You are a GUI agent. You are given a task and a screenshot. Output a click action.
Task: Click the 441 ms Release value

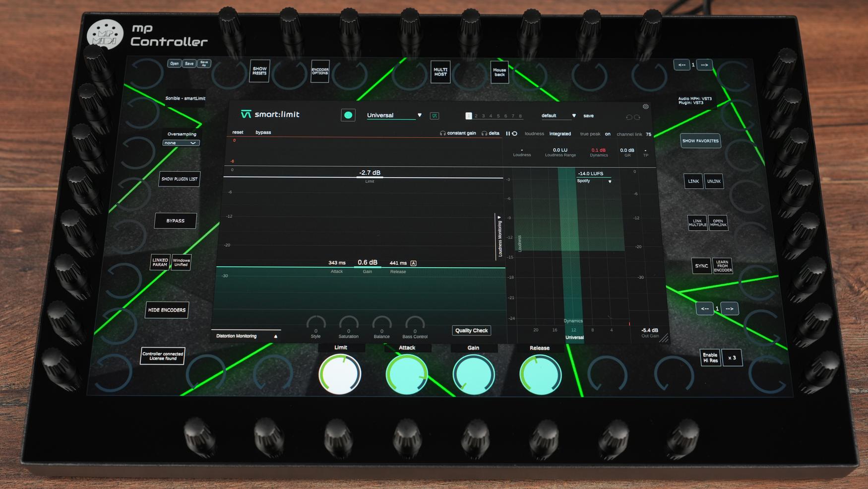[x=398, y=263]
